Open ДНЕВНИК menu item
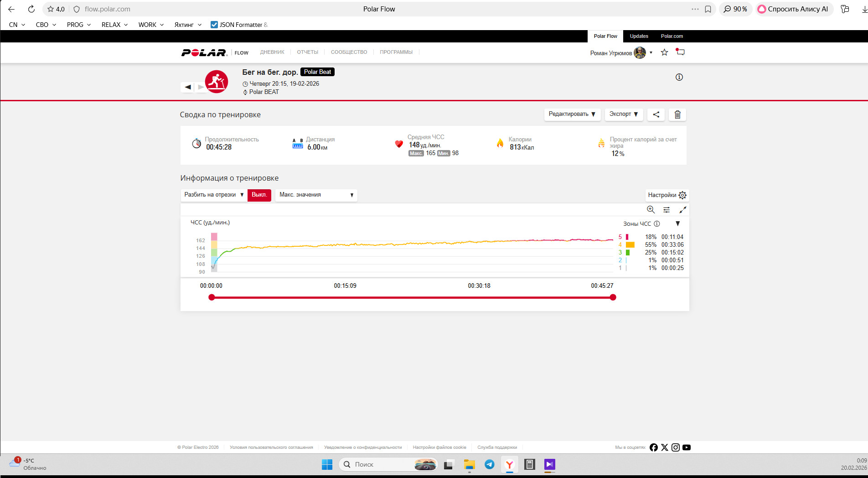Image resolution: width=868 pixels, height=478 pixels. [272, 52]
